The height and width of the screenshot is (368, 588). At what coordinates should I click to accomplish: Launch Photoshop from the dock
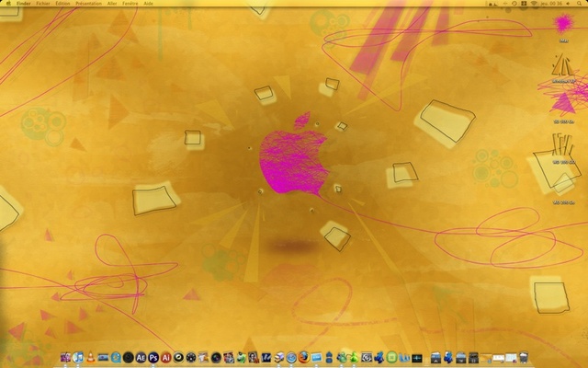point(153,357)
